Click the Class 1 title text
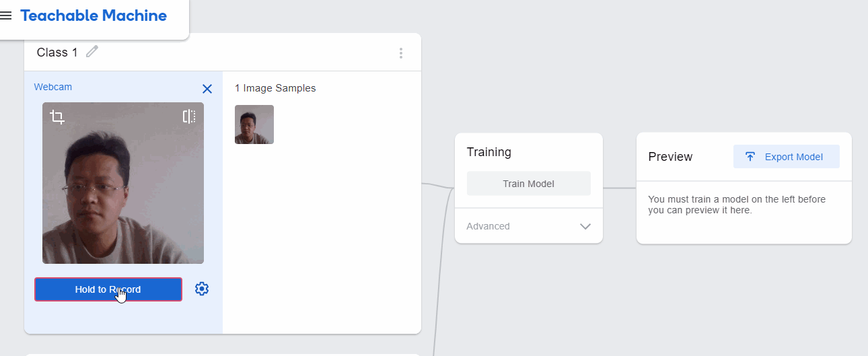This screenshot has width=868, height=356. (57, 52)
